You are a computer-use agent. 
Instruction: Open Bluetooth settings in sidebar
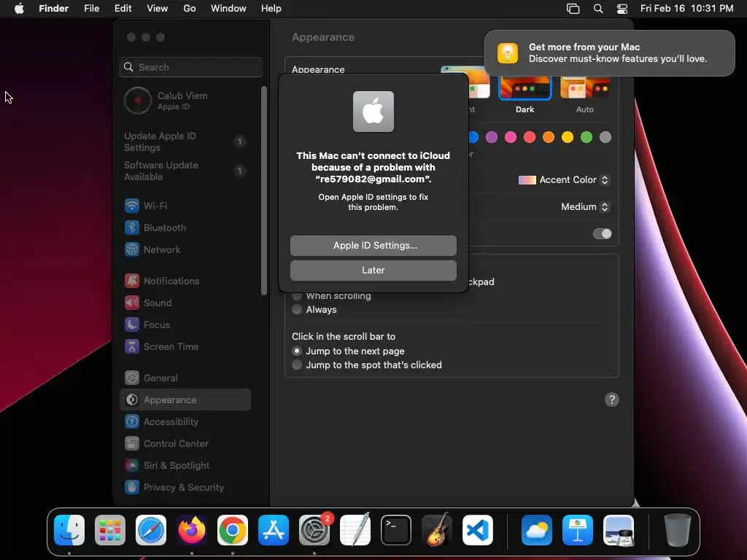click(x=185, y=227)
